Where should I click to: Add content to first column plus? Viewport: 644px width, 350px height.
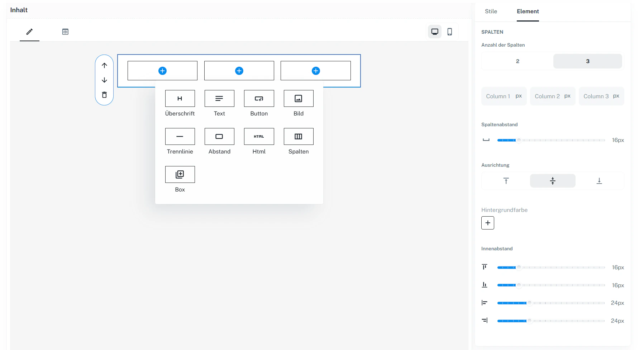click(x=162, y=71)
